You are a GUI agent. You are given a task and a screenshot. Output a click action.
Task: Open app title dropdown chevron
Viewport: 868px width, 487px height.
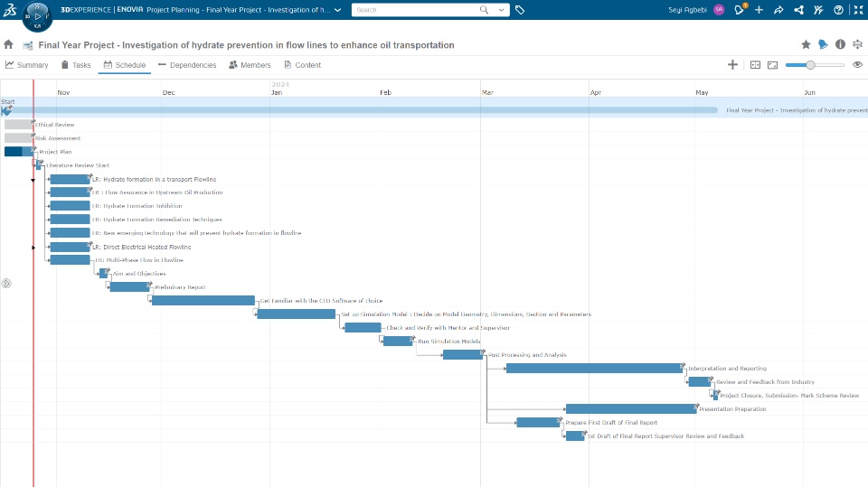(337, 10)
